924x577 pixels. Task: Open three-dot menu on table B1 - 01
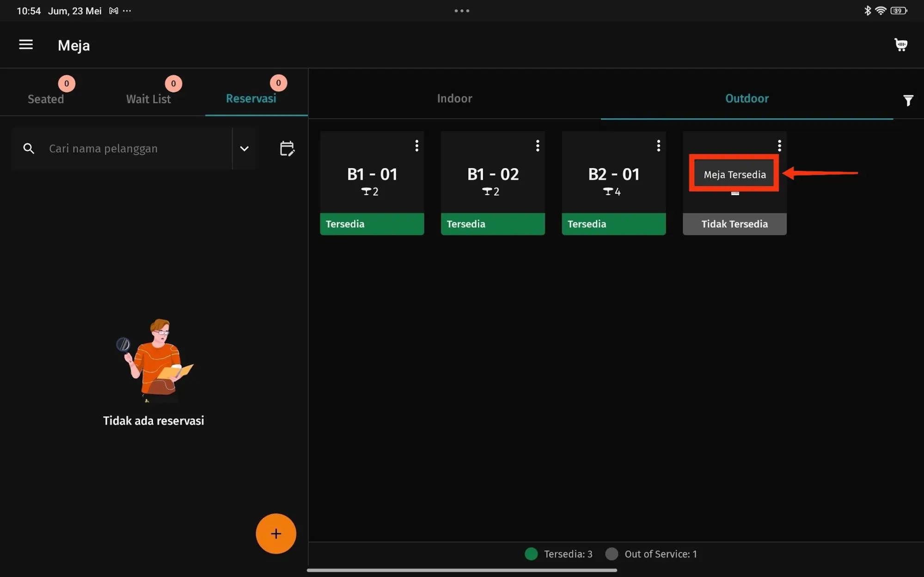(416, 146)
